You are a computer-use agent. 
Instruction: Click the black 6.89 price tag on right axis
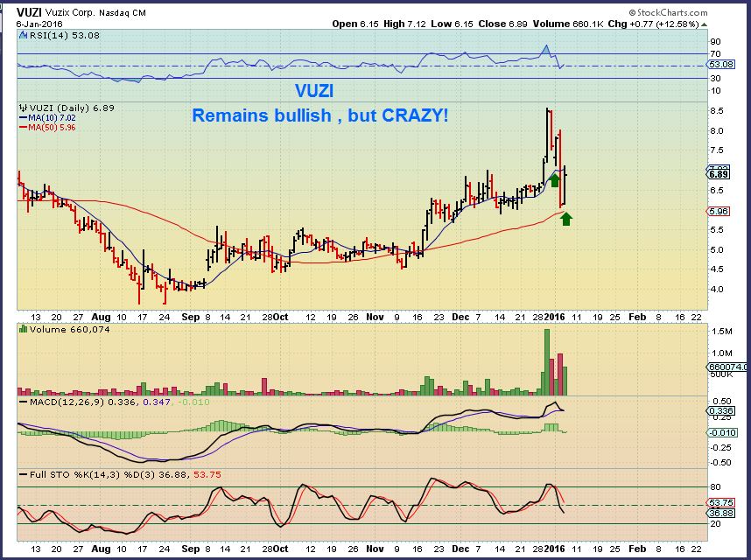pos(719,175)
